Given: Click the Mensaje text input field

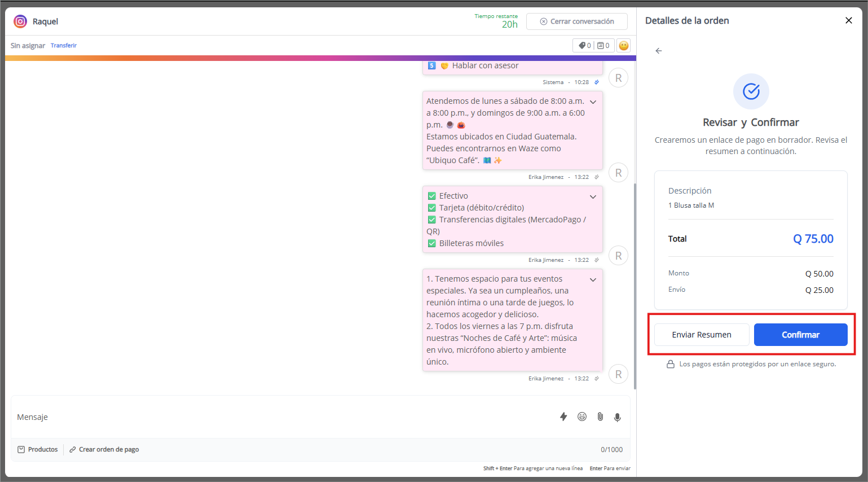Looking at the screenshot, I should coord(282,417).
